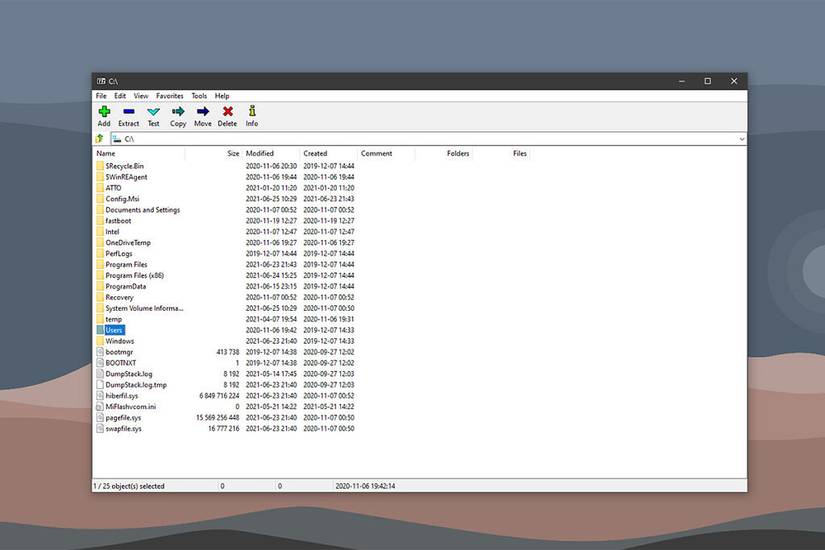
Task: Click temp modified date 2021-04-07 19:54
Action: (271, 319)
